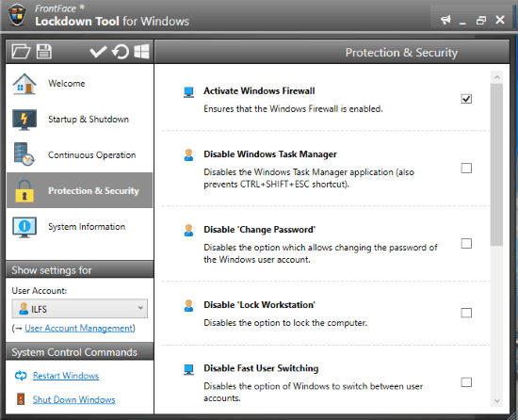Click the computer icon next to Disable Fast User Switching

(188, 369)
